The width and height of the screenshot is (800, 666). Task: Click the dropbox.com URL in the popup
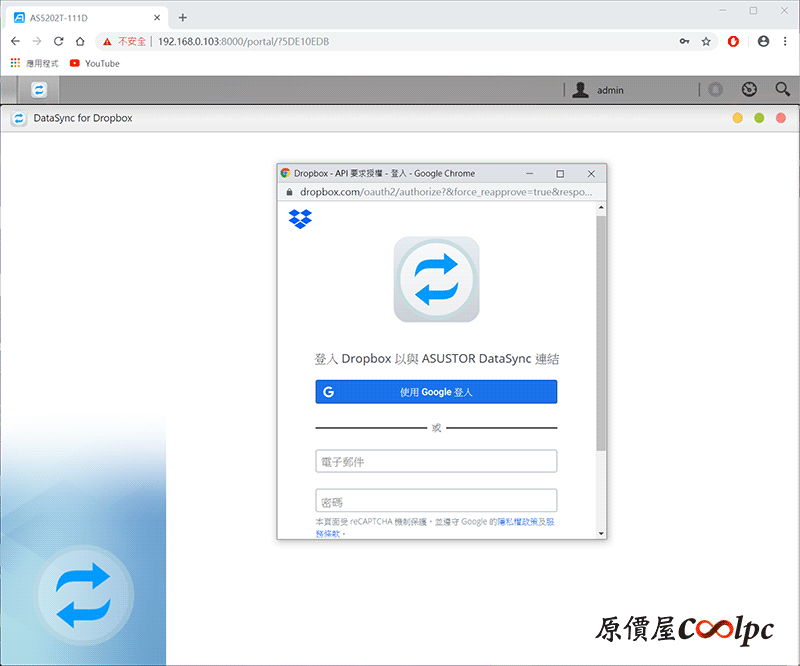[x=446, y=192]
